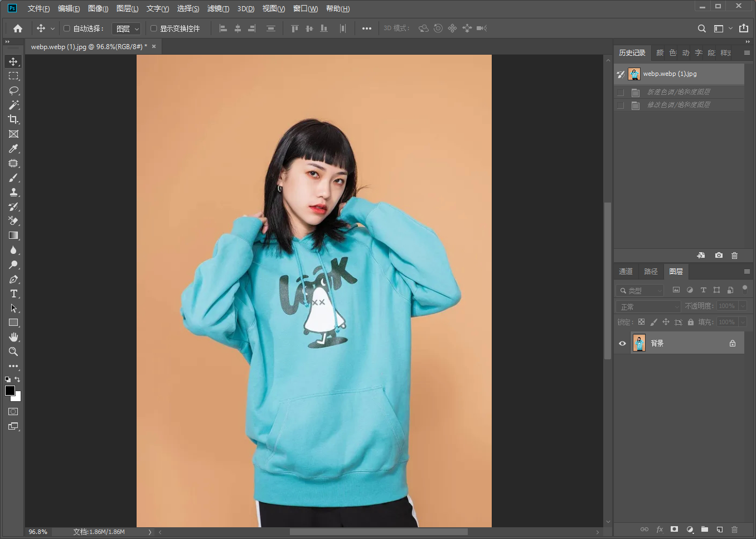Click the zoom percentage field in status bar
Screen dimensions: 756x539
click(38, 532)
